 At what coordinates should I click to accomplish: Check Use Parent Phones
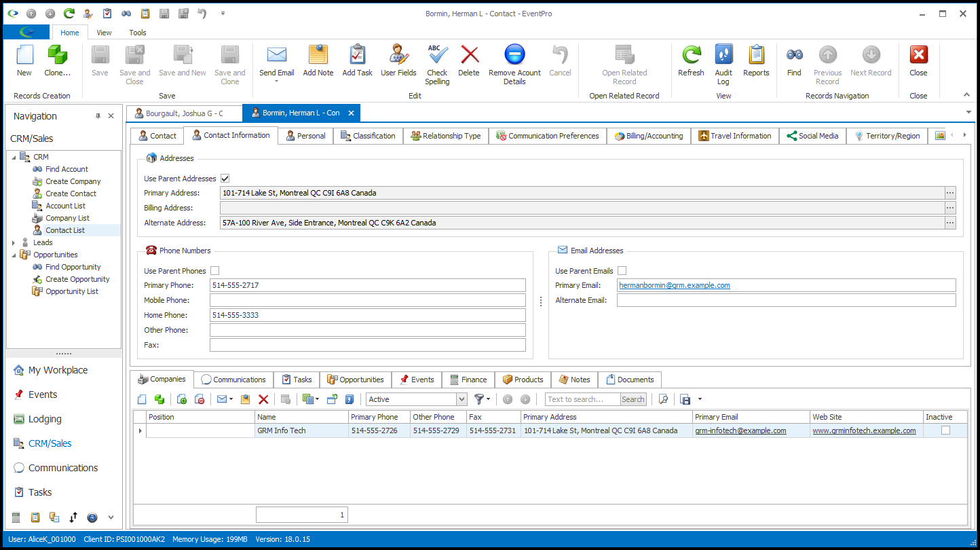[215, 271]
